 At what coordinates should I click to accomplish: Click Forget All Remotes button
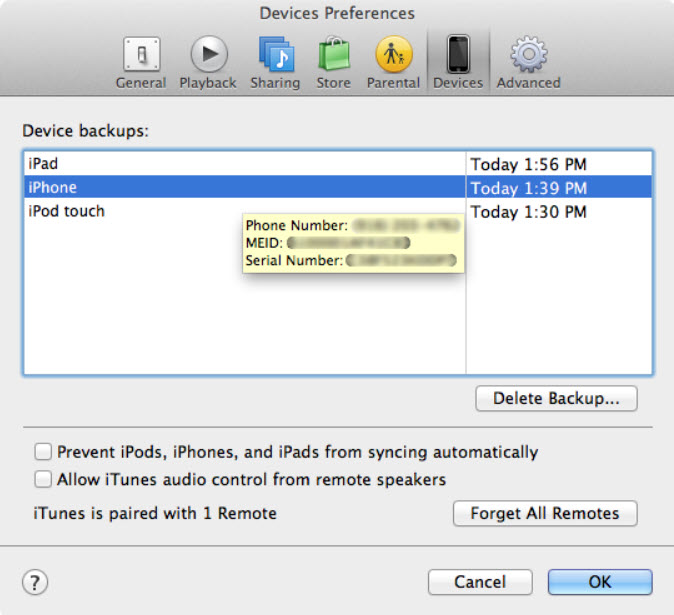pos(545,514)
